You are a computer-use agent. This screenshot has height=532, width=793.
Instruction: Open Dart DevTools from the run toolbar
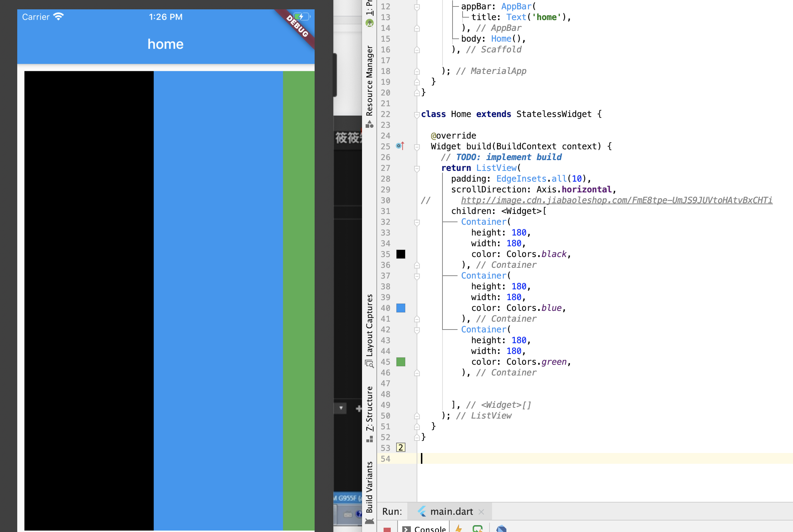[501, 528]
